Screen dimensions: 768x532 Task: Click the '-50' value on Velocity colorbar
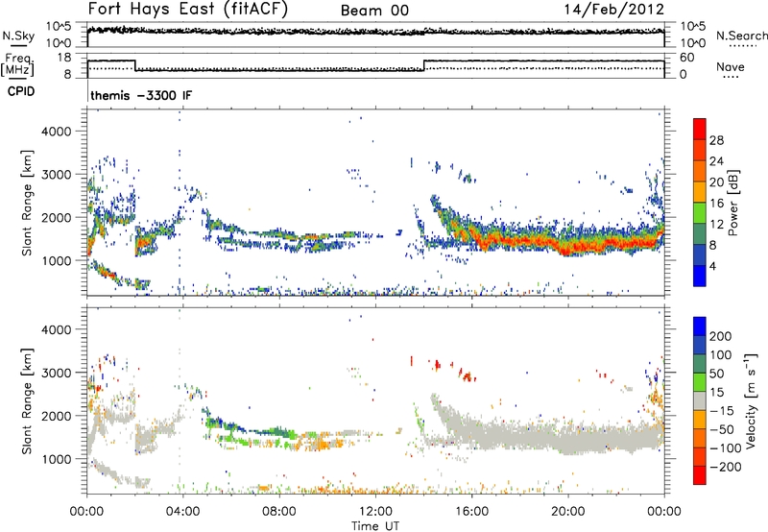[723, 430]
